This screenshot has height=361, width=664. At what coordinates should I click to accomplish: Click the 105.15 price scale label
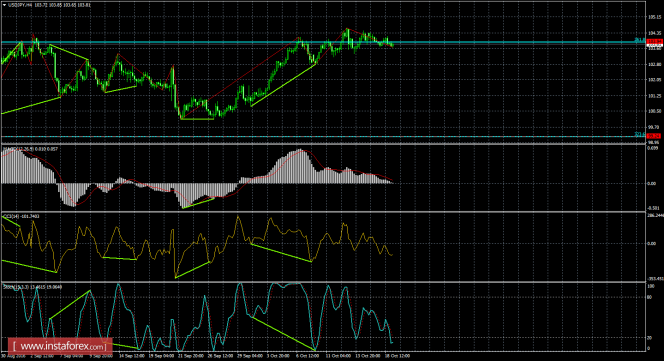pos(655,17)
